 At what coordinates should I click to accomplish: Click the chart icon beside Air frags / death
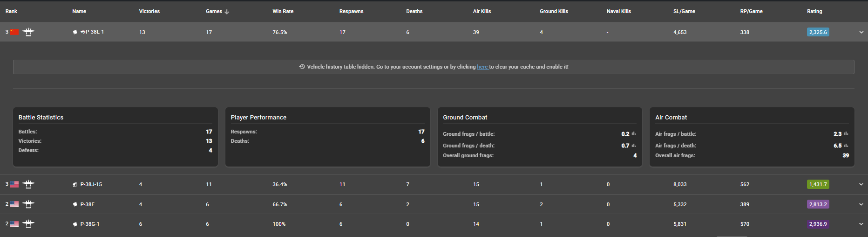[x=846, y=146]
